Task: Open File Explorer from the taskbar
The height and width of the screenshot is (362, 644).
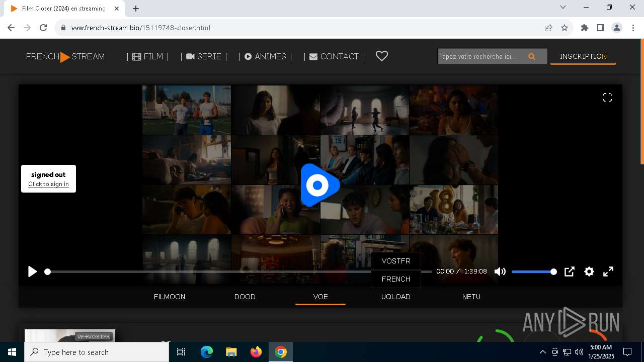Action: point(231,352)
